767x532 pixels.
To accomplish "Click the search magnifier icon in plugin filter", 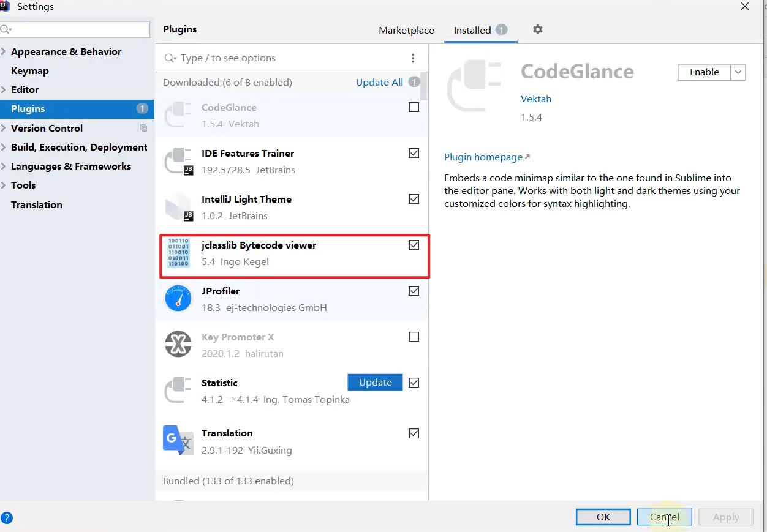I will click(x=171, y=58).
